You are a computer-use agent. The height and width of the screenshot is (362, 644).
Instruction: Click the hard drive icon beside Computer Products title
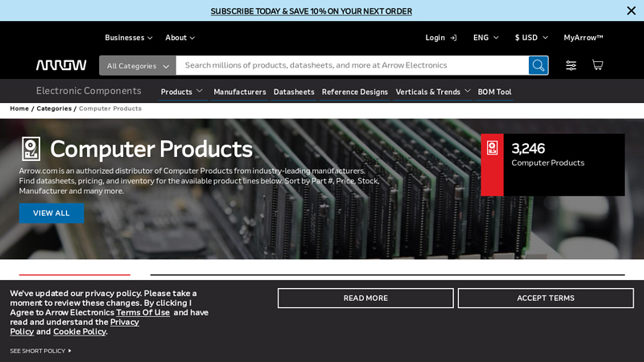click(x=31, y=149)
